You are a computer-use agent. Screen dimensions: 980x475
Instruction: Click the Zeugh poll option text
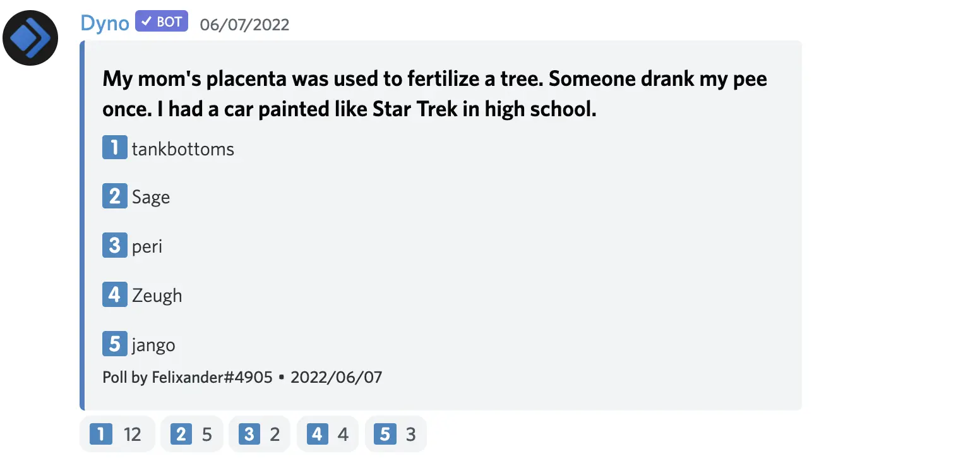(157, 296)
